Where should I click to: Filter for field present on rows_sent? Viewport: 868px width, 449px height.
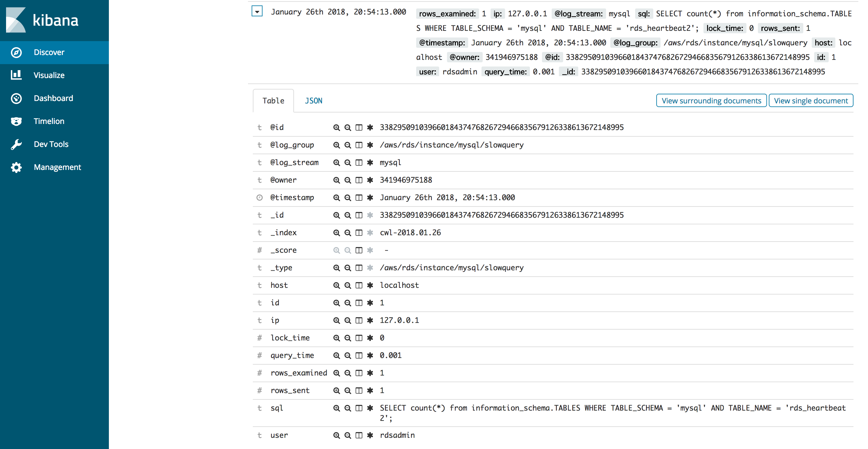click(x=370, y=390)
